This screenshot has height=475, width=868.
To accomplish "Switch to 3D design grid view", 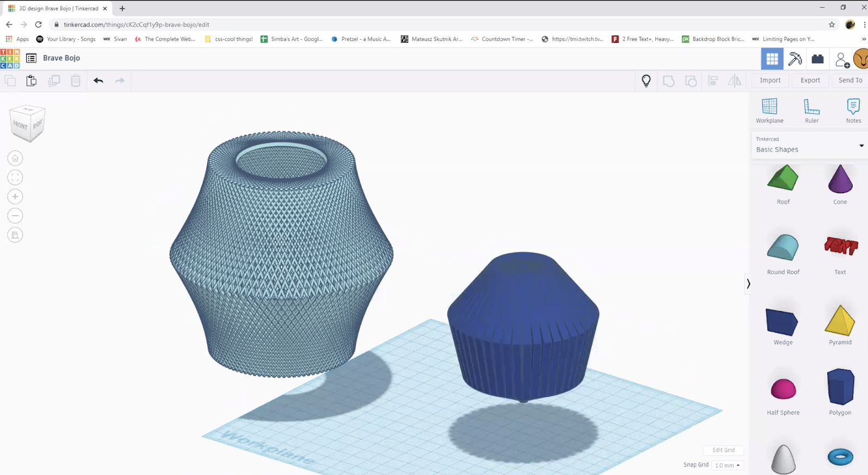I will (772, 59).
